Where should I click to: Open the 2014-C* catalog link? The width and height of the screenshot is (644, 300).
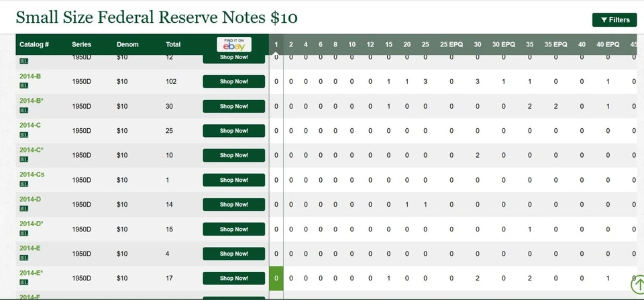32,150
